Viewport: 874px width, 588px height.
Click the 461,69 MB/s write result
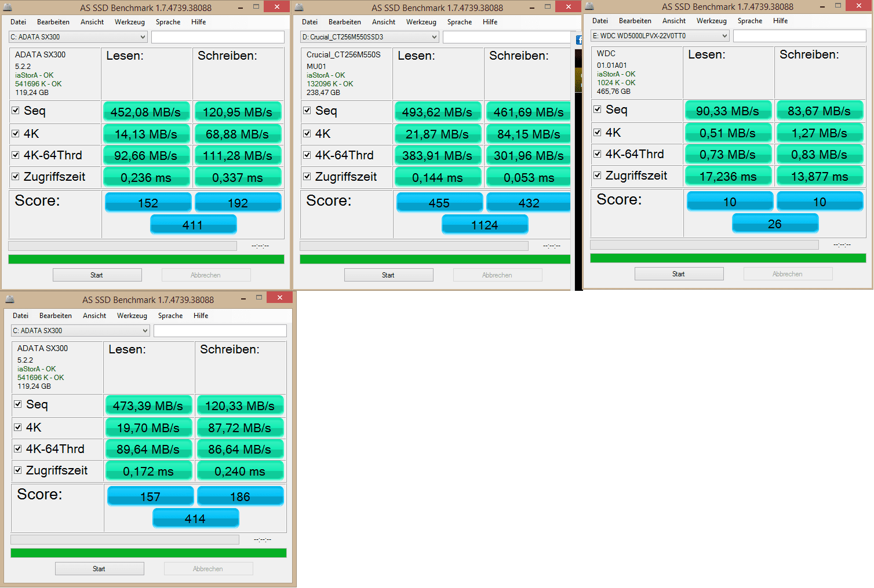coord(529,112)
